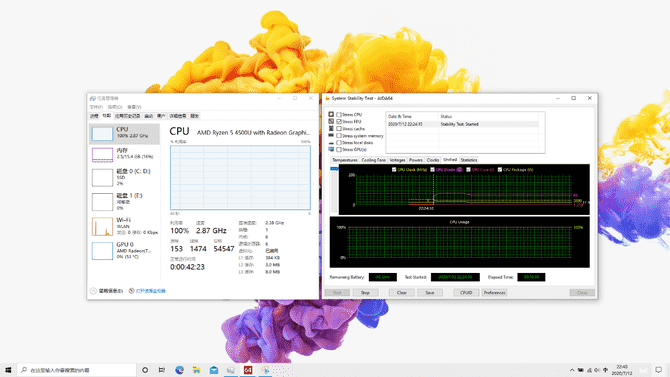Switch to Task Manager Startup tab
This screenshot has height=377, width=670.
point(148,116)
